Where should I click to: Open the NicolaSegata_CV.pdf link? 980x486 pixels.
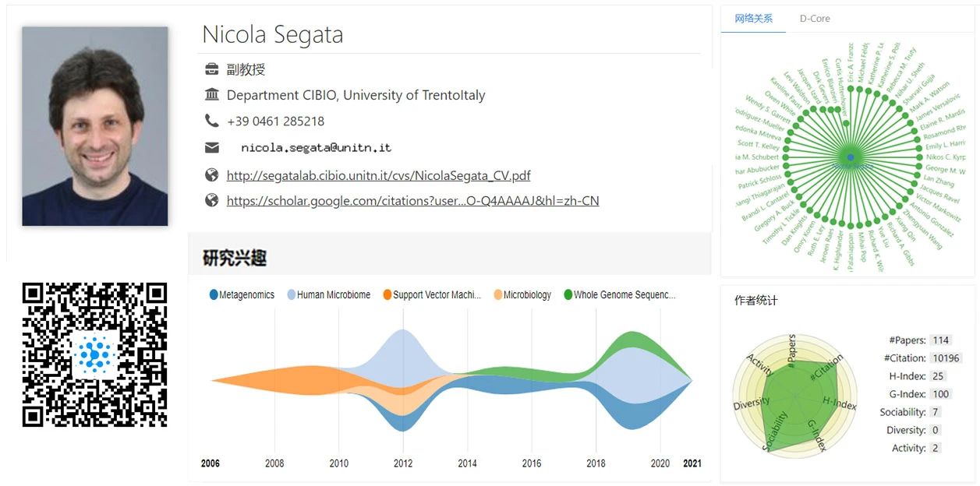click(x=379, y=175)
